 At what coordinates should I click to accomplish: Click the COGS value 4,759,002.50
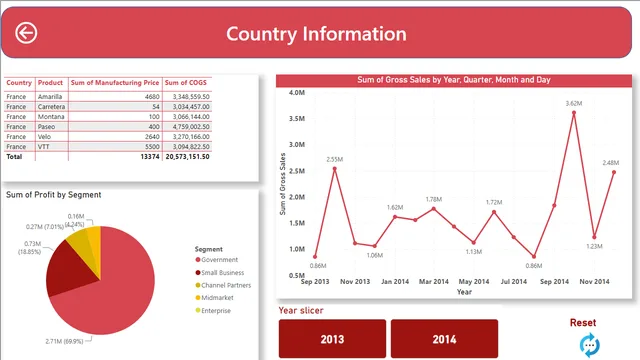(191, 127)
